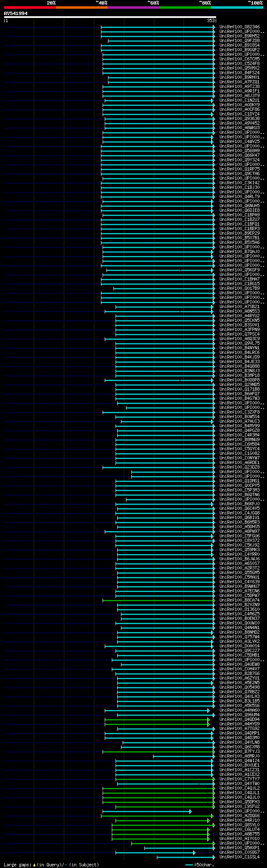Choose the UniRef100_Q5DFH3 hit name
Viewport: 267px width, 868px height.
pos(239,802)
